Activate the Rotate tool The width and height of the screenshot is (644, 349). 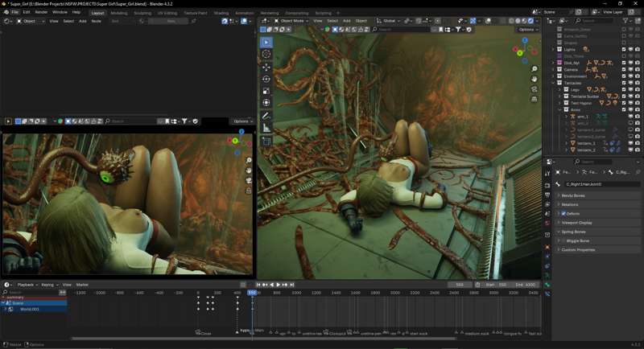point(266,79)
